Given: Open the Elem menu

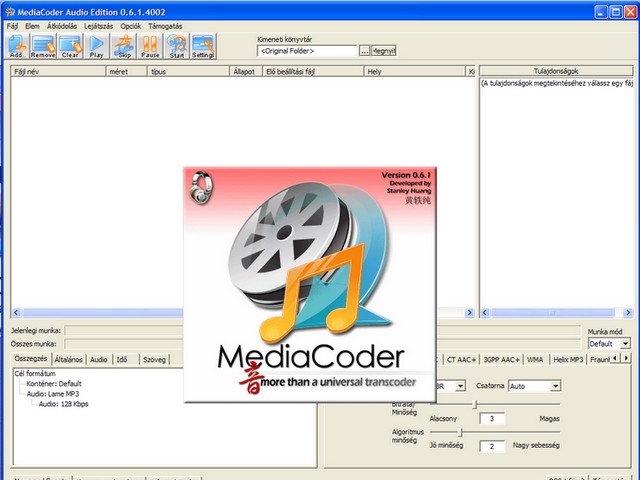Looking at the screenshot, I should (x=32, y=26).
